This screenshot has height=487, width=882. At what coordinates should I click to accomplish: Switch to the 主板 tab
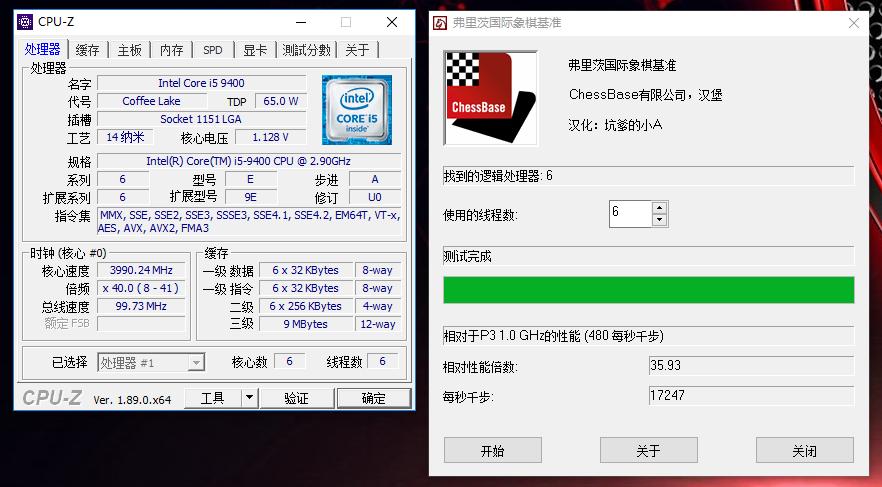[129, 50]
